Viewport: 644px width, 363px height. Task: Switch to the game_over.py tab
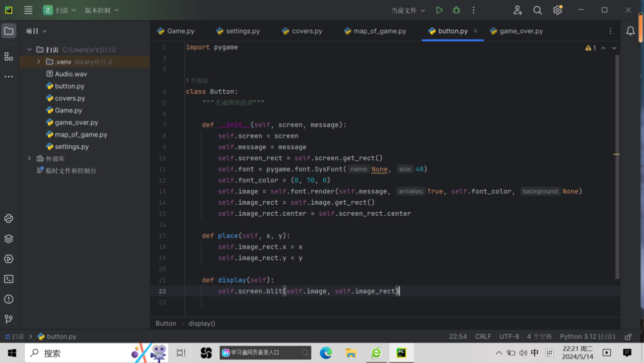coord(521,31)
